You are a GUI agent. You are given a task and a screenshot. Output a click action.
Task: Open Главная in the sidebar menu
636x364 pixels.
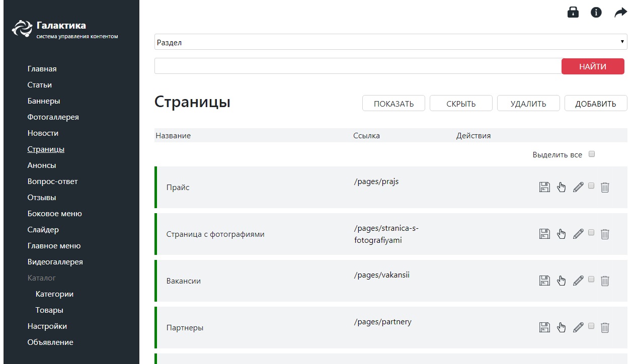point(42,69)
